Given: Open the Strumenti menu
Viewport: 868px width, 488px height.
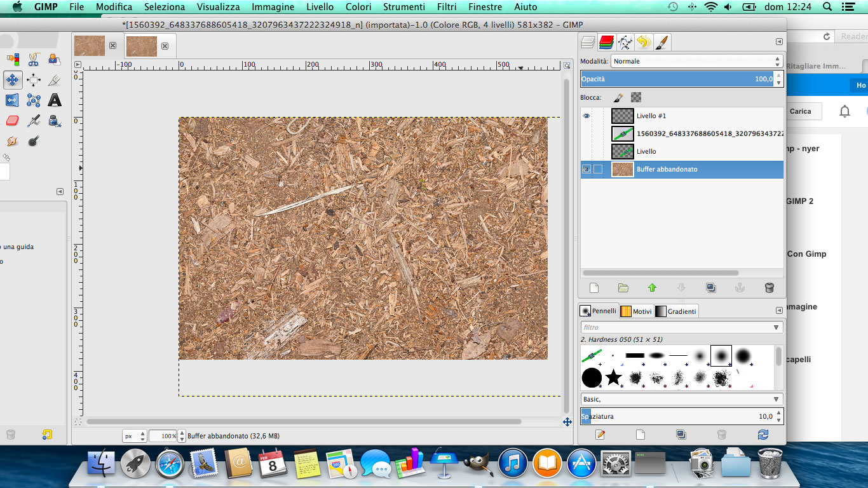Looking at the screenshot, I should point(404,7).
